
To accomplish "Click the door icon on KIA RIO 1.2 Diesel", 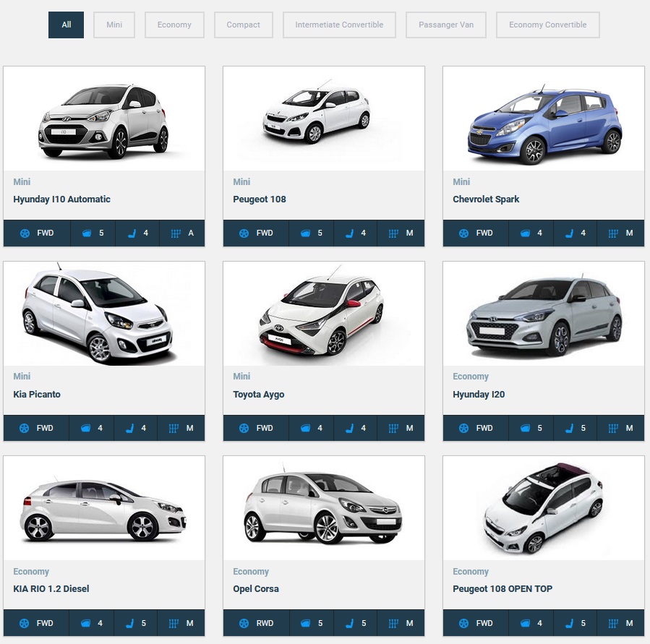I will (x=85, y=622).
